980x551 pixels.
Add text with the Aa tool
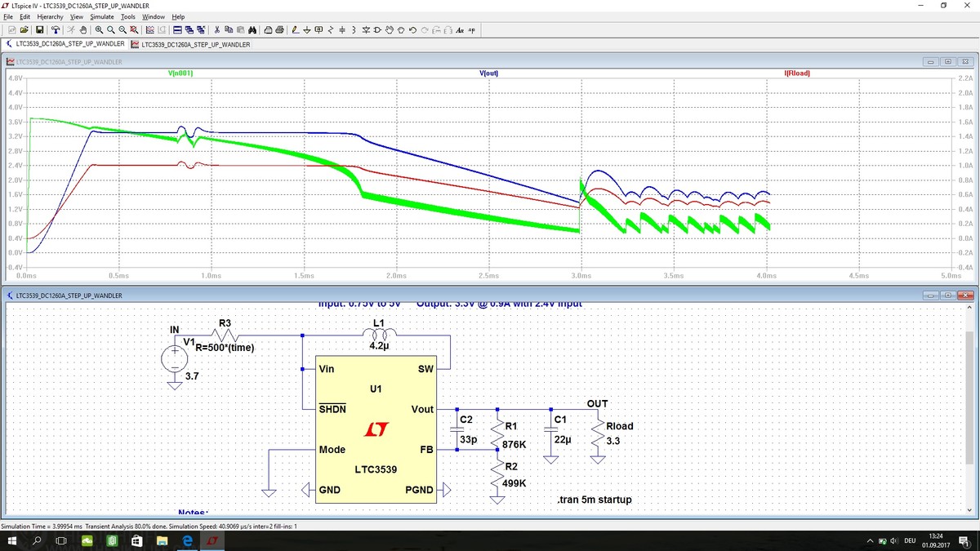tap(460, 30)
